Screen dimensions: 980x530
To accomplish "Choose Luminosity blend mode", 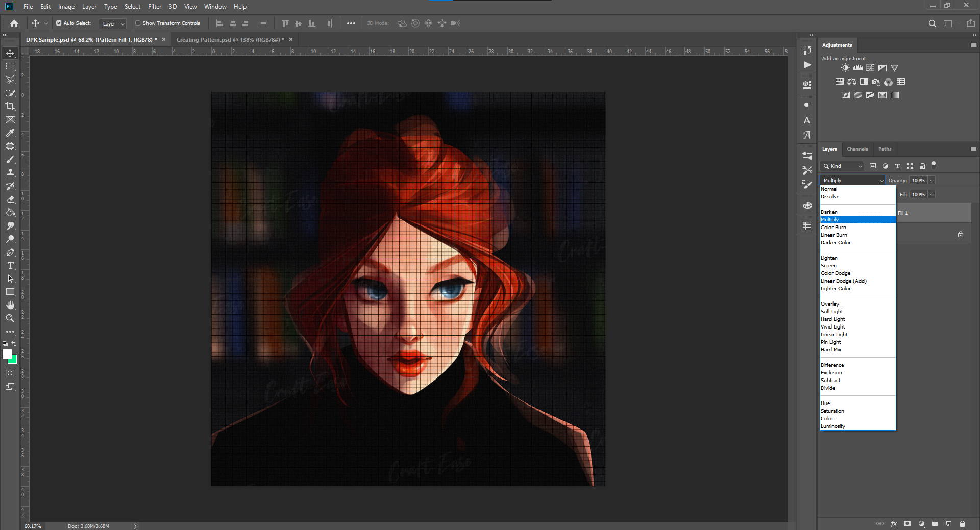I will click(x=858, y=426).
